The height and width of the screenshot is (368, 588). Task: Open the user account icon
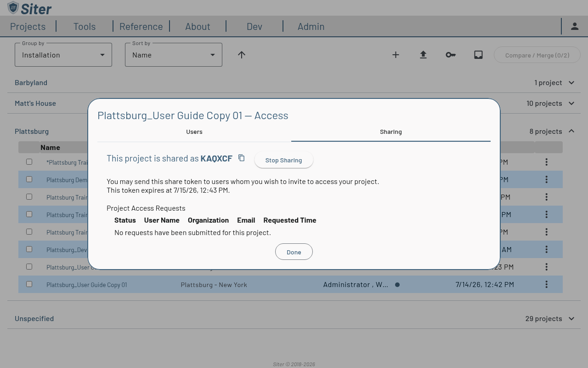(575, 26)
